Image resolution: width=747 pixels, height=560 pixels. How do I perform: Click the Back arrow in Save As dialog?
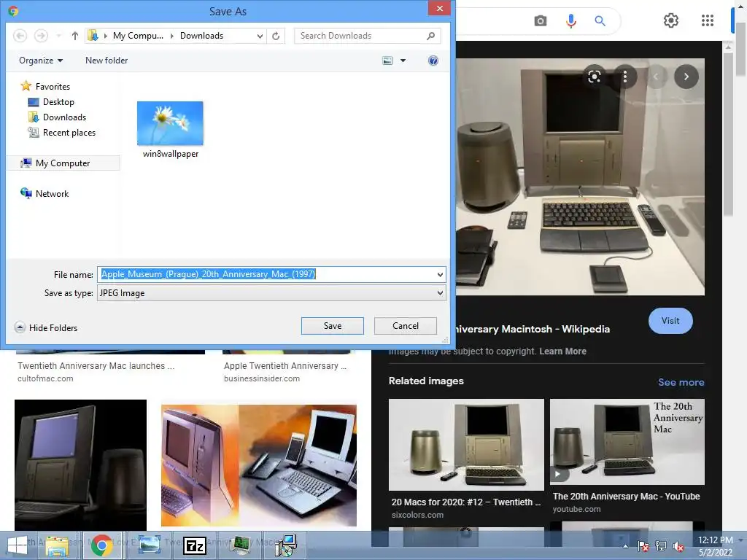click(20, 36)
